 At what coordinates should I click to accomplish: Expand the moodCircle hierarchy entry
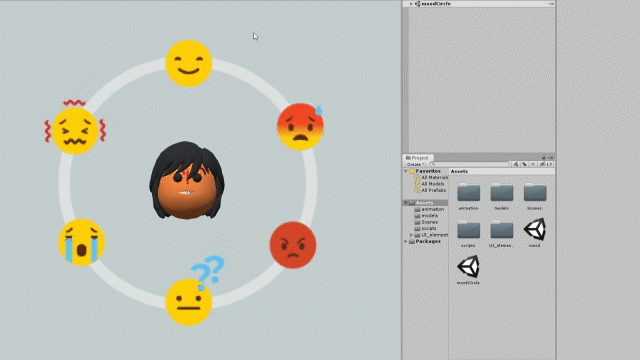tap(411, 4)
